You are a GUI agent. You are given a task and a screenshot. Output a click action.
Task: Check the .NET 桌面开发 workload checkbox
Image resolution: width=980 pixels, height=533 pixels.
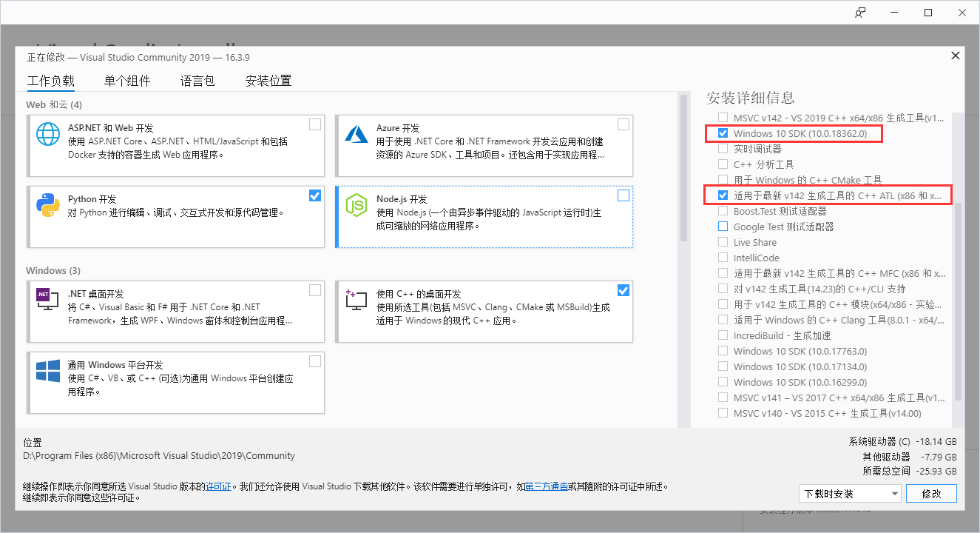coord(315,290)
